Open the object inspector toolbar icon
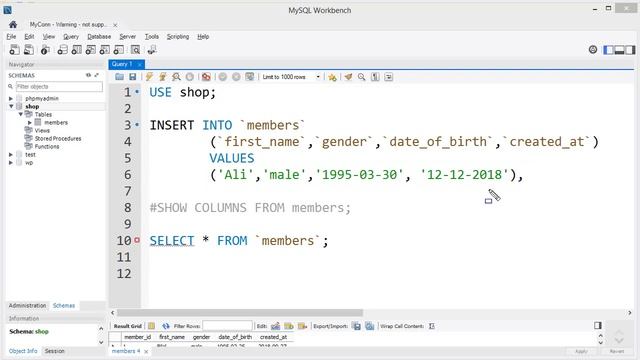The width and height of the screenshot is (640, 360). pos(45,50)
